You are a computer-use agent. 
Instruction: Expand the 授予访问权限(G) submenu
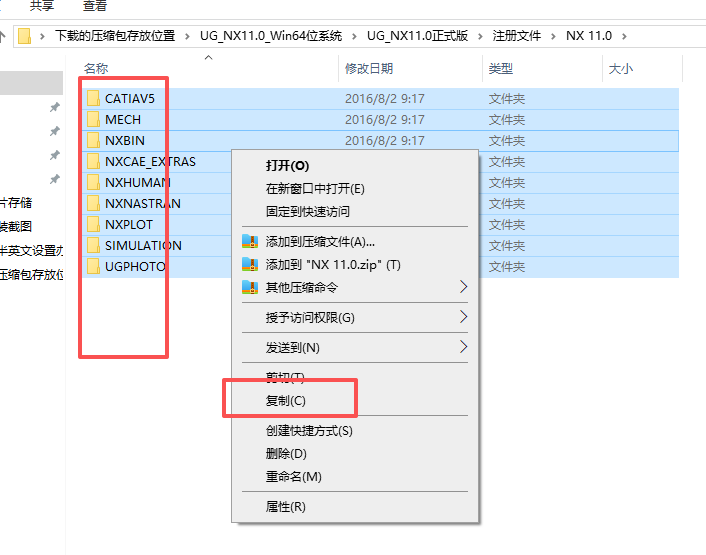(x=463, y=317)
